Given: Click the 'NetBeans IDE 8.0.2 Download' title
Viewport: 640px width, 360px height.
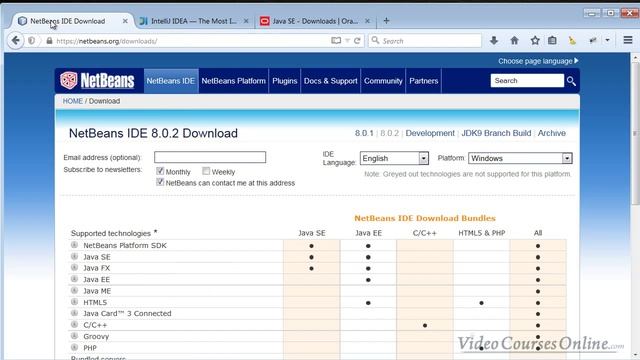Looking at the screenshot, I should pos(153,133).
